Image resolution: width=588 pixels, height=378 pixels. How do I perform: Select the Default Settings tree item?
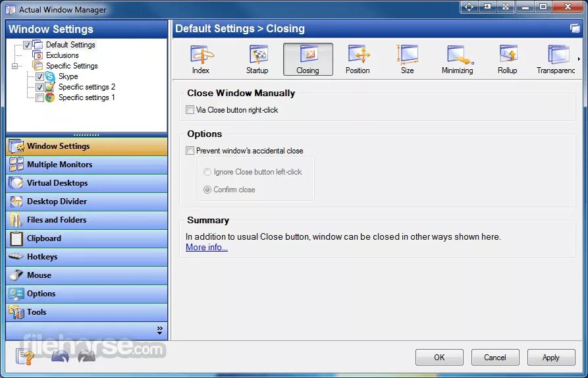70,45
